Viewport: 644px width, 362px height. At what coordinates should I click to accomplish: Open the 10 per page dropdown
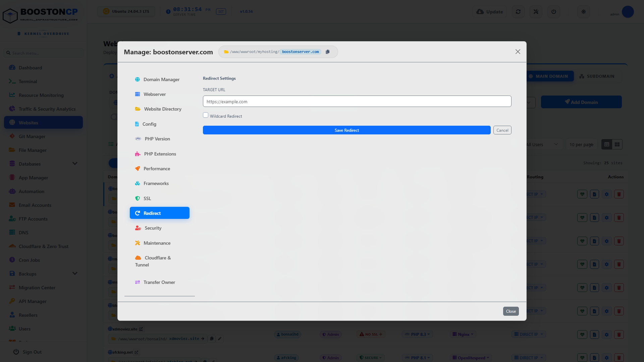pyautogui.click(x=581, y=144)
